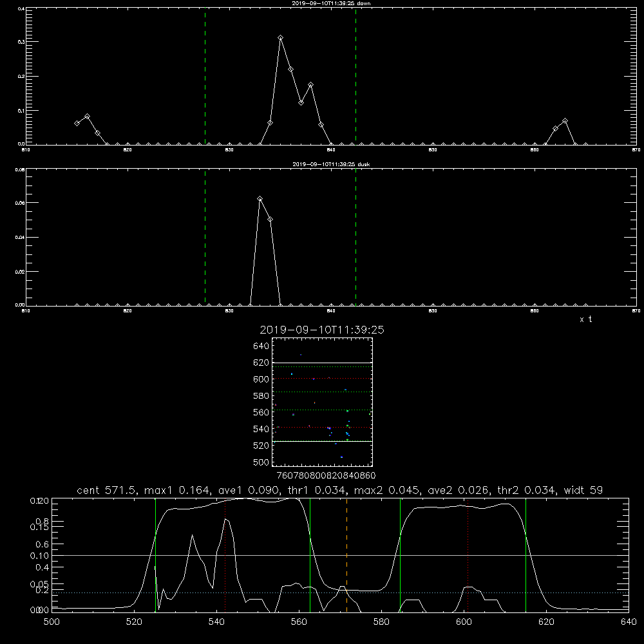Click the red dotted line near 540 in scatter plot
Screen dimensions: 644x644
pos(322,428)
